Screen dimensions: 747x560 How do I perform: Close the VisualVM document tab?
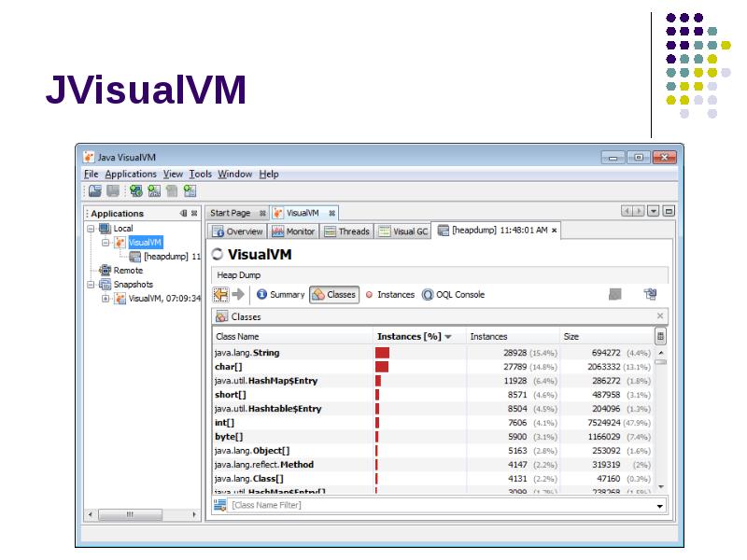[x=332, y=213]
